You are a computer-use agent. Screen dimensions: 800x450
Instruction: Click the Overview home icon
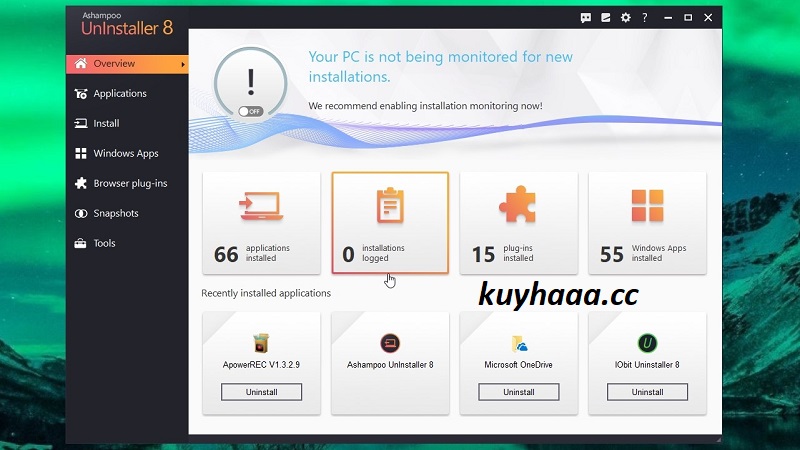[81, 63]
